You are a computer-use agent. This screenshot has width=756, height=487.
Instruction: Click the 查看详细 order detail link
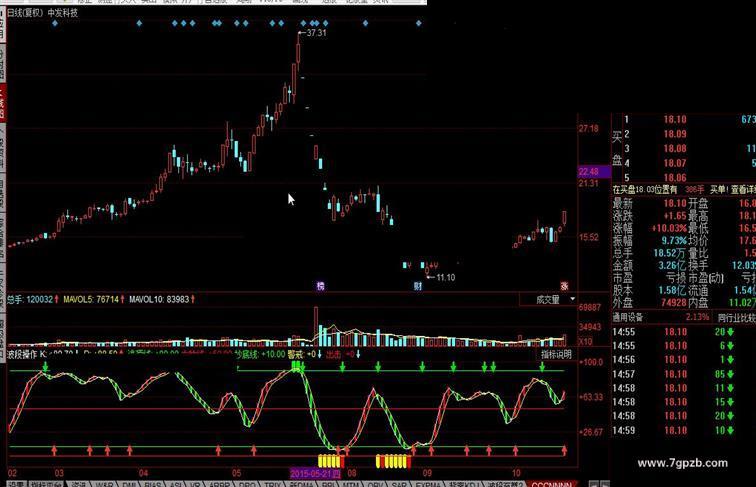coord(744,190)
